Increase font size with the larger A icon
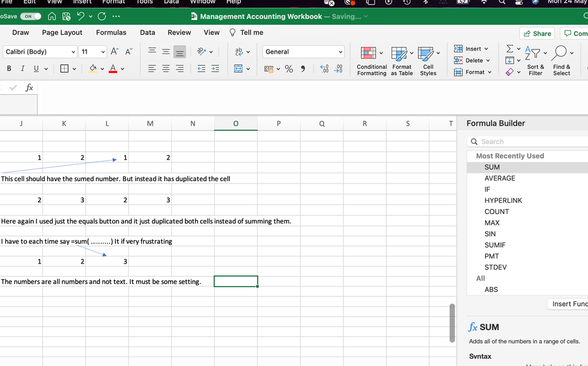 coord(115,51)
